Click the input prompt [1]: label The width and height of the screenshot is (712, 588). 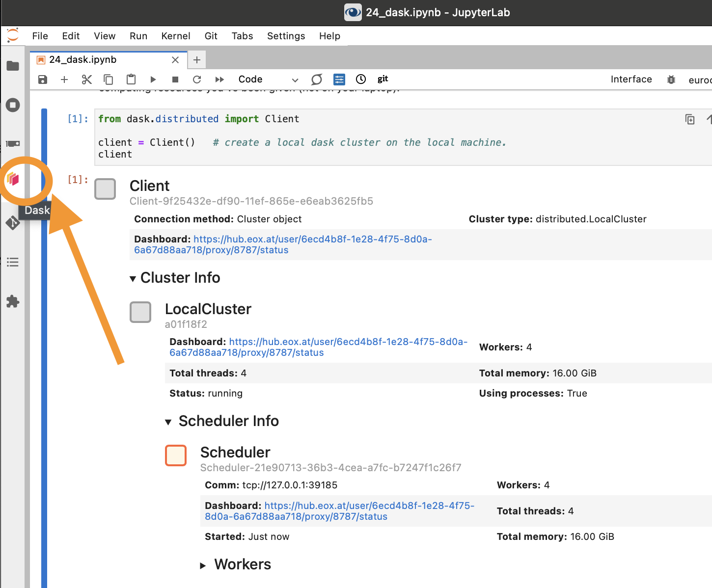pos(78,119)
